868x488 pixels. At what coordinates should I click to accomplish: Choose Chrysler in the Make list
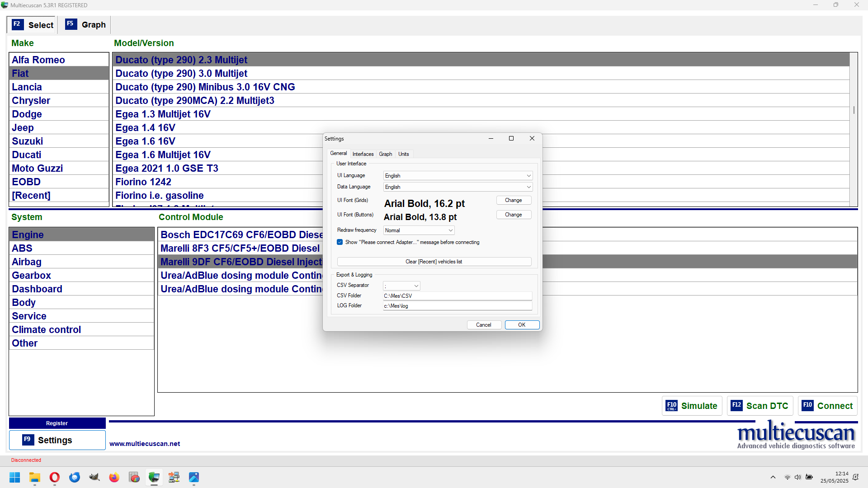[59, 101]
